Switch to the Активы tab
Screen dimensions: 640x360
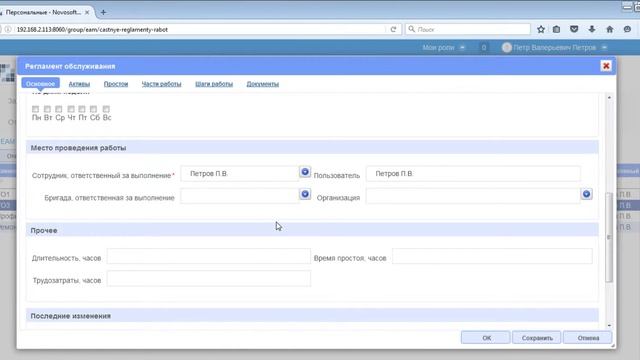[79, 84]
